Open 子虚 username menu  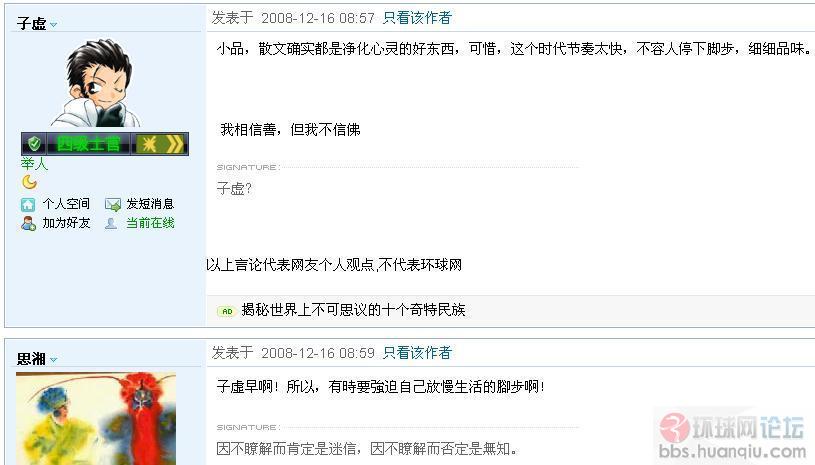point(31,23)
